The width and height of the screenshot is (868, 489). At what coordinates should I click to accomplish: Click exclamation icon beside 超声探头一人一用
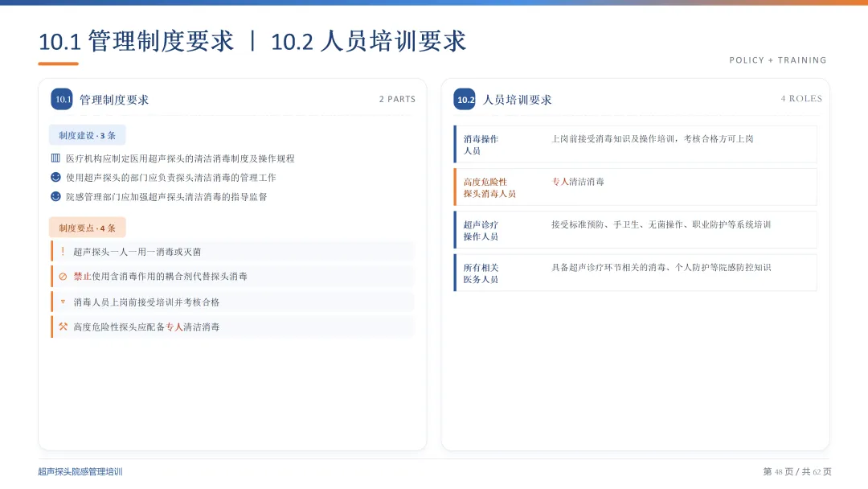coord(63,252)
